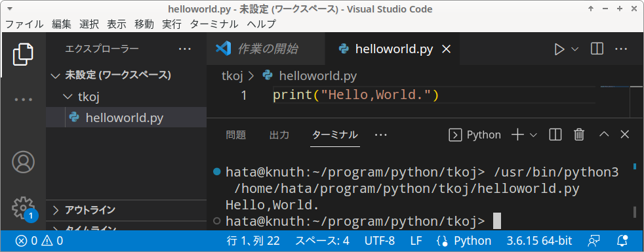Switch to the 作業の開始 tab
The width and height of the screenshot is (644, 252).
pyautogui.click(x=266, y=49)
